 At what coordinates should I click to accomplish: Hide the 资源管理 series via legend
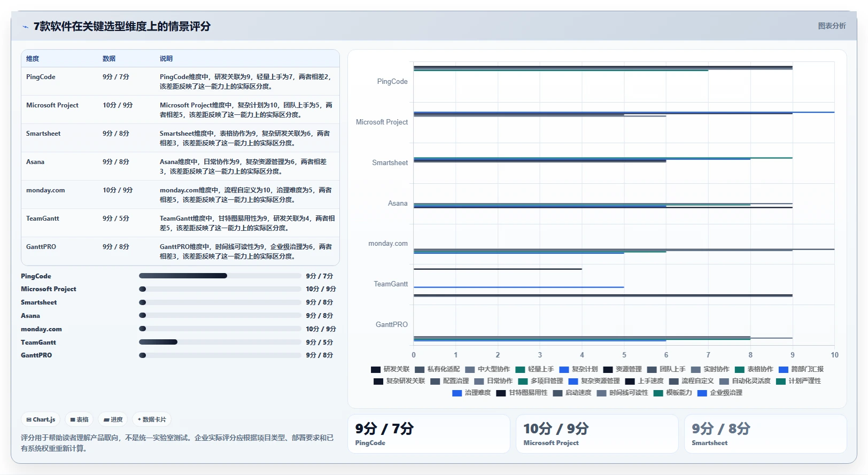click(x=622, y=369)
